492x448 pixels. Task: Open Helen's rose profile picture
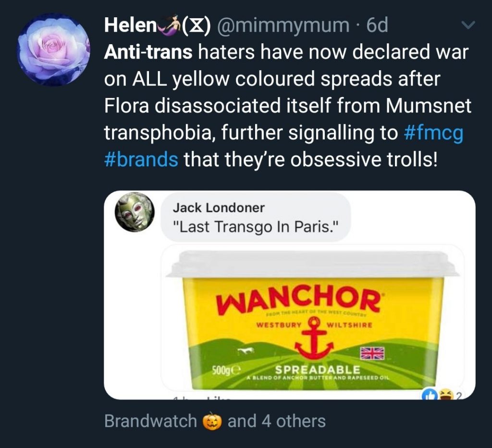click(x=54, y=50)
